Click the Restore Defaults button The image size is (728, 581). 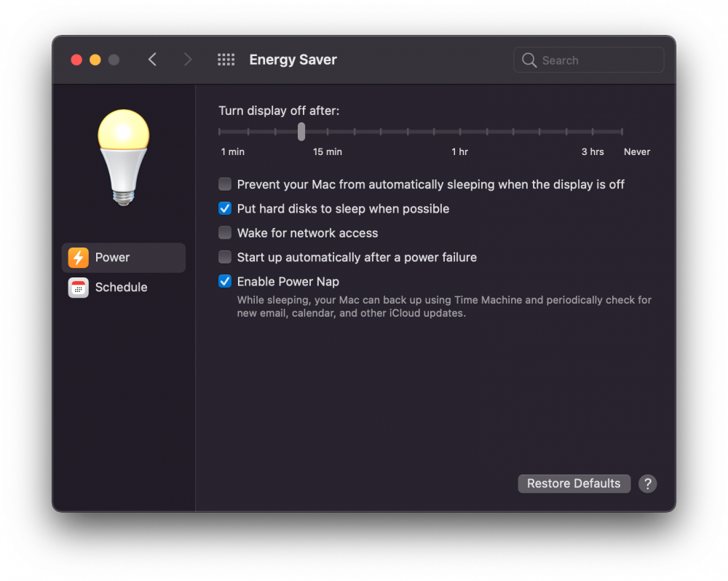point(574,483)
